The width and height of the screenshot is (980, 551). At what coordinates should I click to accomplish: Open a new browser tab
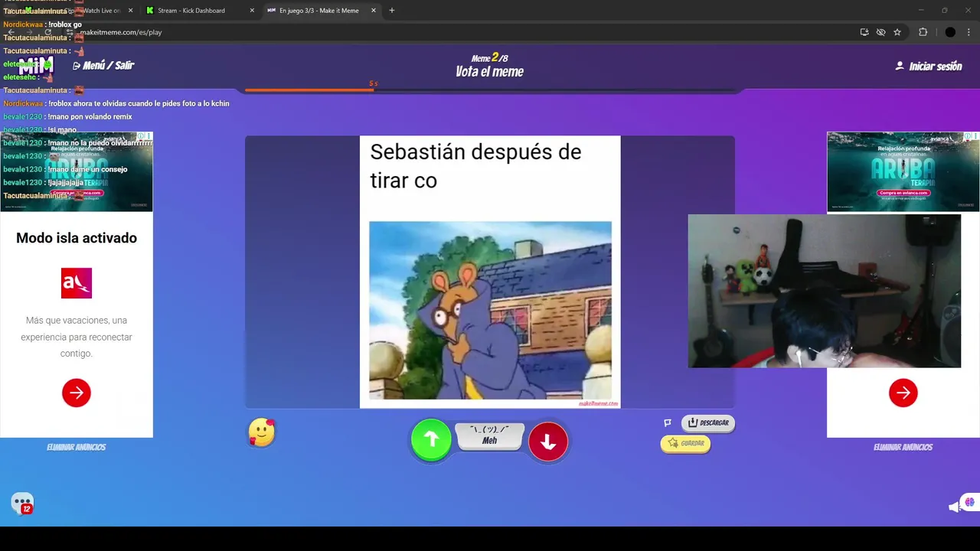click(x=392, y=11)
